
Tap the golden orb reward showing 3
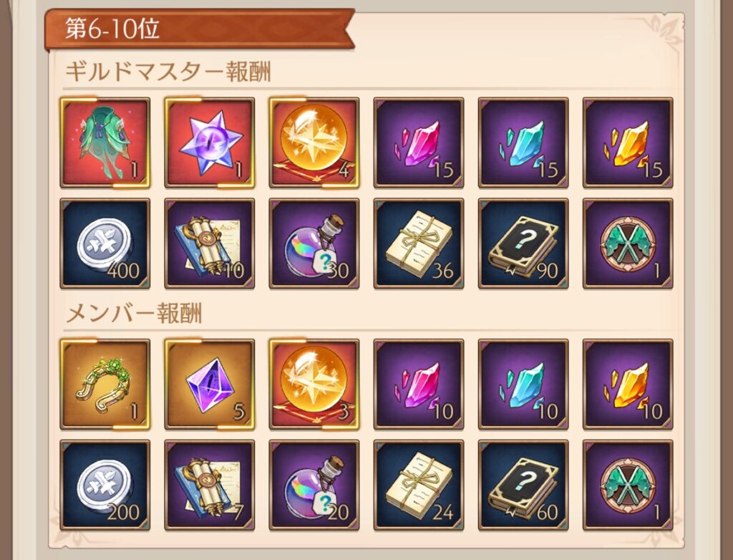tap(314, 385)
